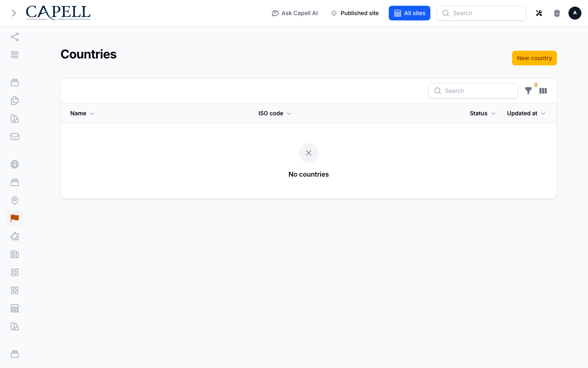Open the swatch icon below the storefront icon
The height and width of the screenshot is (368, 588).
[x=15, y=326]
